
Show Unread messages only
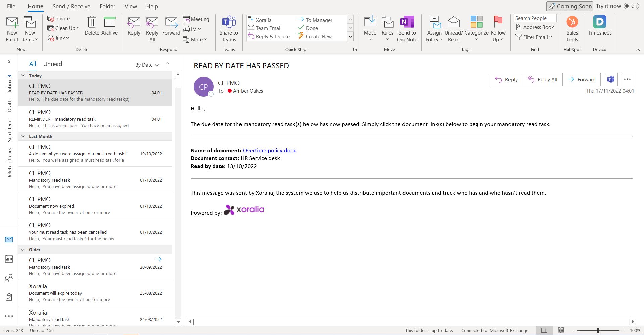[53, 64]
